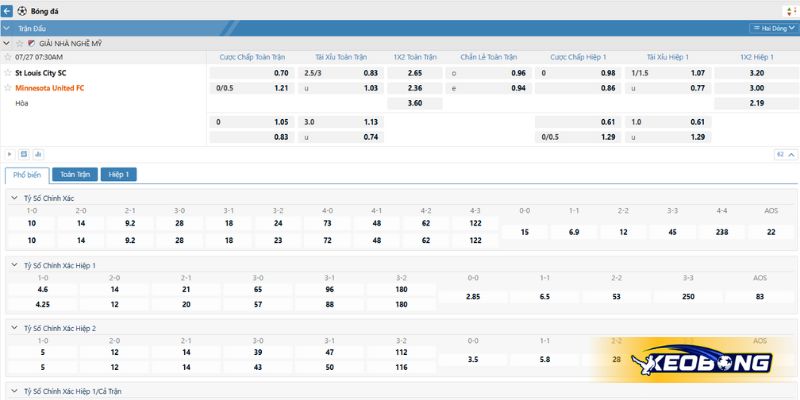Switch to the Toàn Trận tab
Image resolution: width=800 pixels, height=400 pixels.
(74, 174)
